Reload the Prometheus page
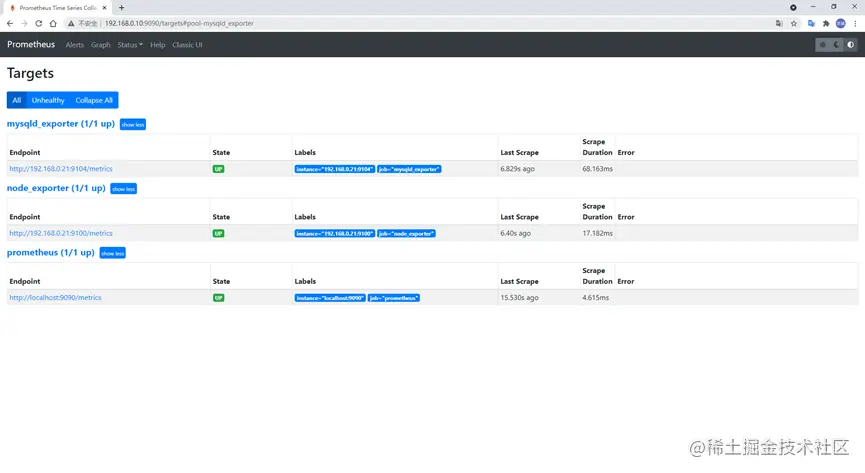 [x=39, y=23]
